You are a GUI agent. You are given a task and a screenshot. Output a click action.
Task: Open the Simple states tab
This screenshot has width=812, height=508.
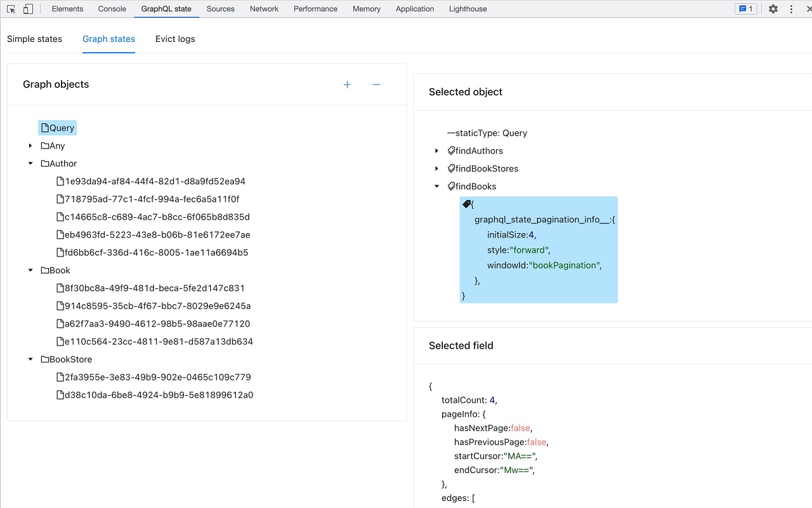tap(34, 39)
